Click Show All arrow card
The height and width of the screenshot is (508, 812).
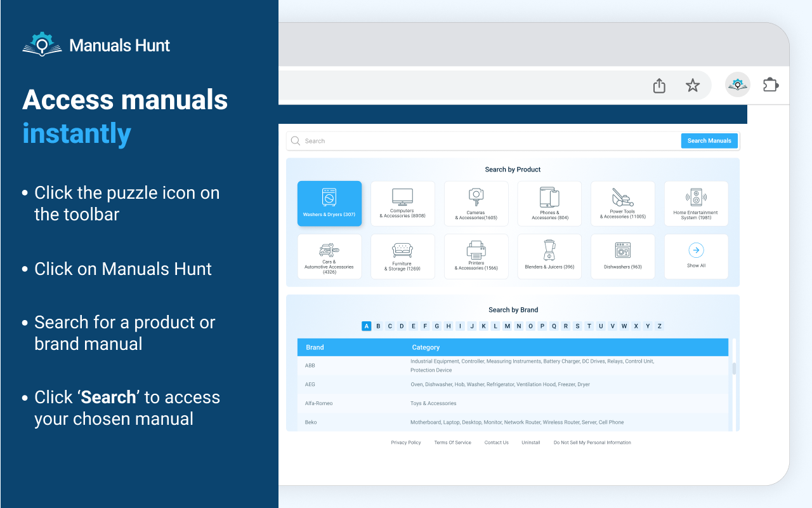[696, 257]
